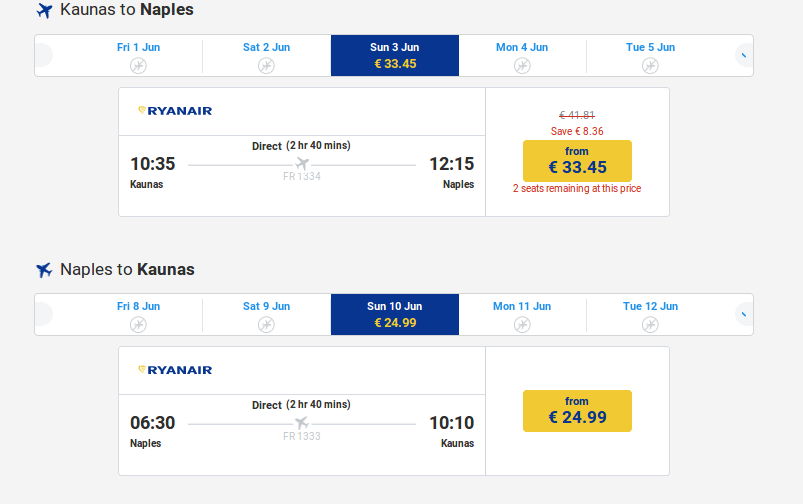803x504 pixels.
Task: Click the Ryanair logo on the outbound flight
Action: 175,111
